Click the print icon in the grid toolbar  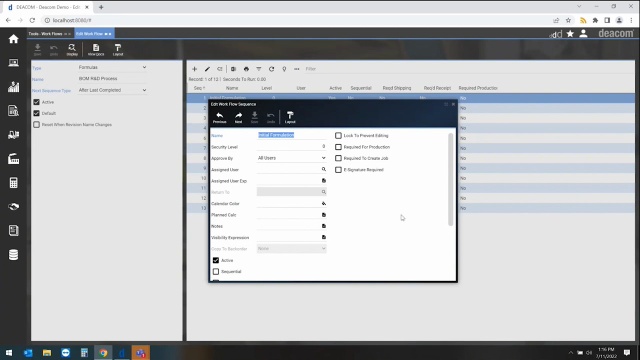246,69
